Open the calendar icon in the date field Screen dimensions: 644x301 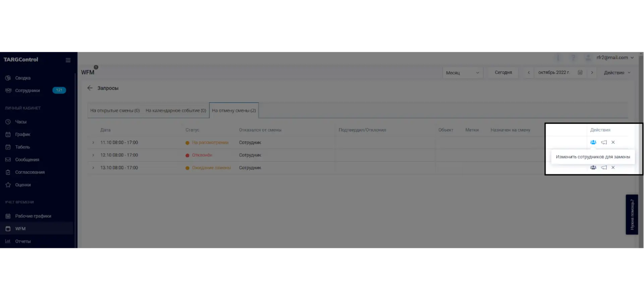click(580, 73)
